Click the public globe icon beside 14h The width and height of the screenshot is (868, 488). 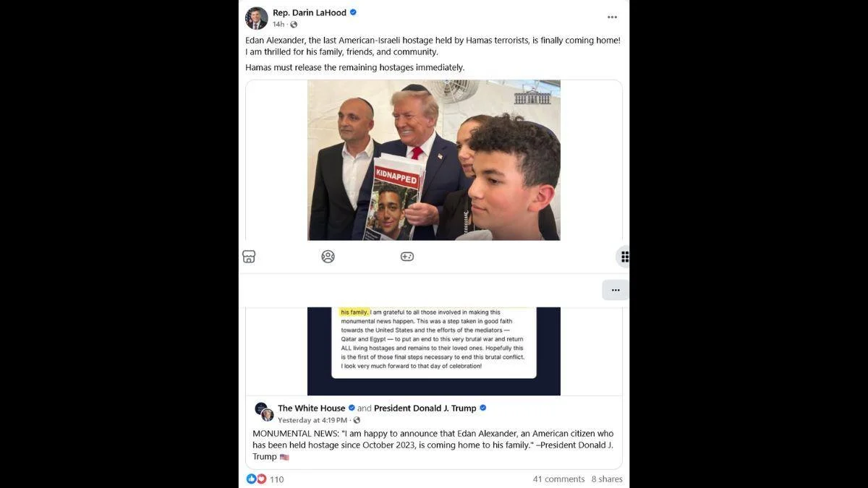click(x=294, y=25)
